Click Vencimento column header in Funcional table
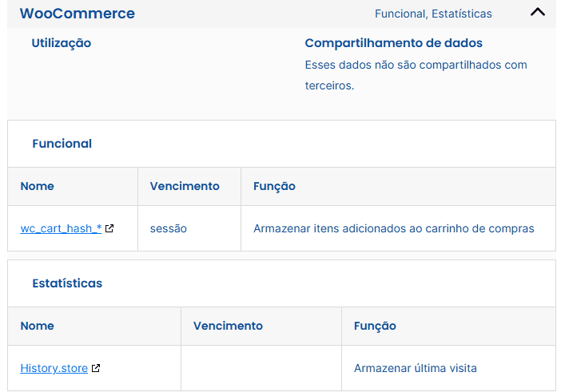This screenshot has height=392, width=561. pos(185,186)
